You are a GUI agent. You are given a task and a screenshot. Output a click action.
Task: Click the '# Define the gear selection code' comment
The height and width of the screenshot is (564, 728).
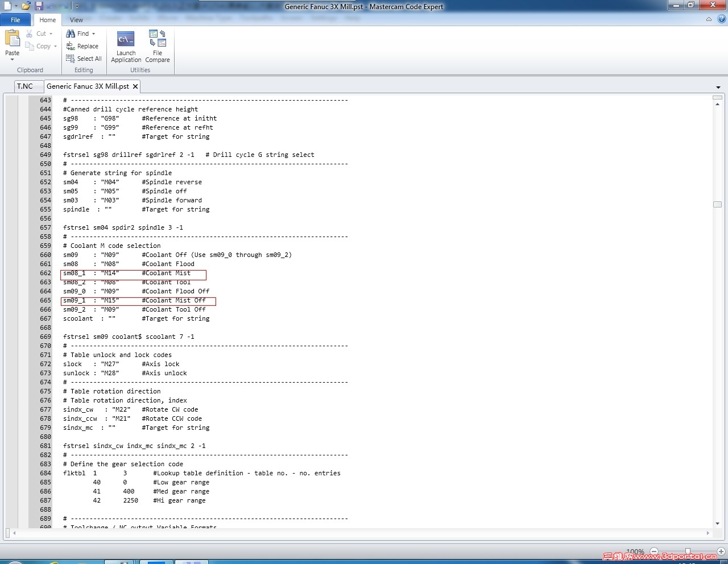123,464
